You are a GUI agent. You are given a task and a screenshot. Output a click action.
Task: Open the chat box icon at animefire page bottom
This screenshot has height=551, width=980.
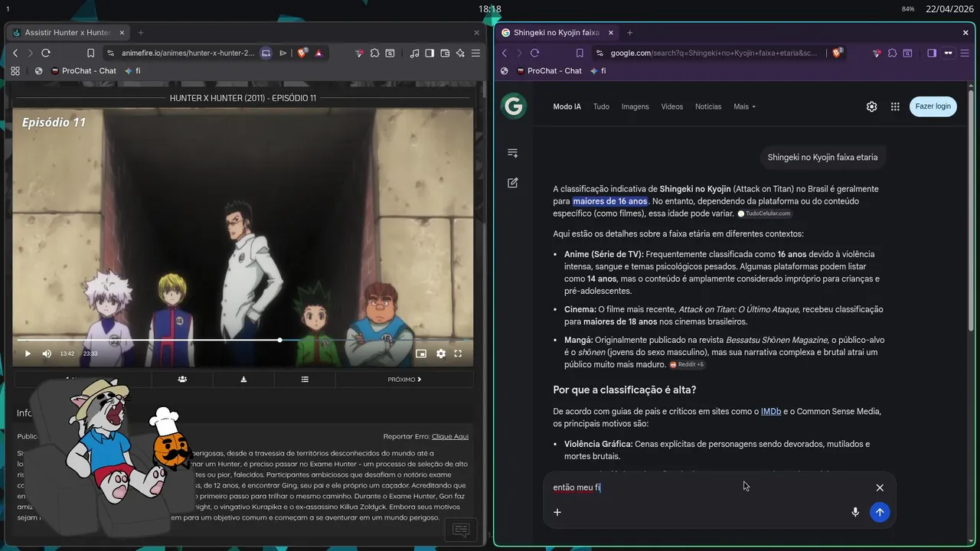[461, 530]
